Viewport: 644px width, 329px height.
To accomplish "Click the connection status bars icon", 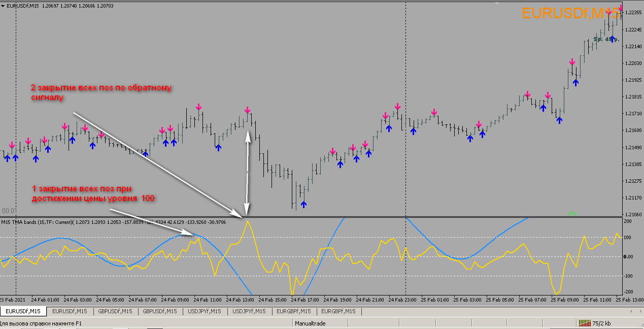I will click(585, 323).
